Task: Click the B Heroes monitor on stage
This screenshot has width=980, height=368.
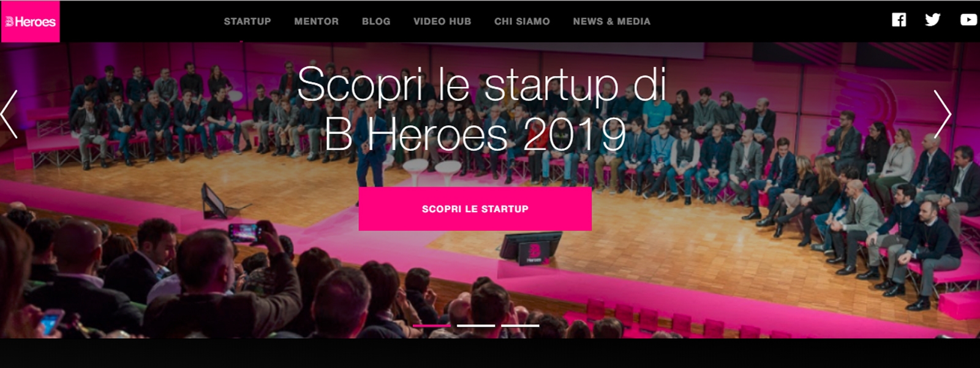Action: coord(531,248)
